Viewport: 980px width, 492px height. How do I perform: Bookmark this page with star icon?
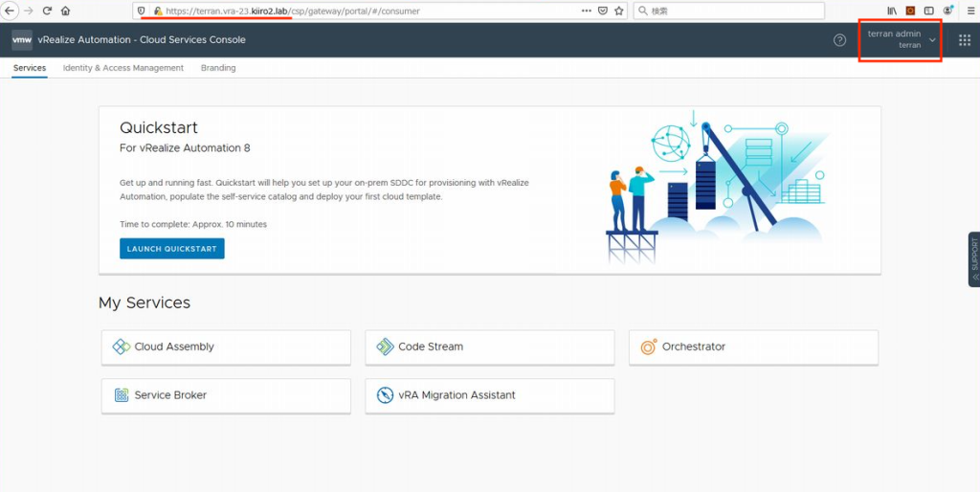pos(619,11)
